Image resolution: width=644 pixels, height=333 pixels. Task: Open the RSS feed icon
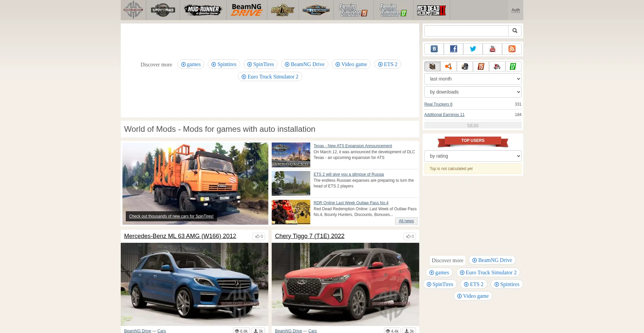[x=512, y=49]
